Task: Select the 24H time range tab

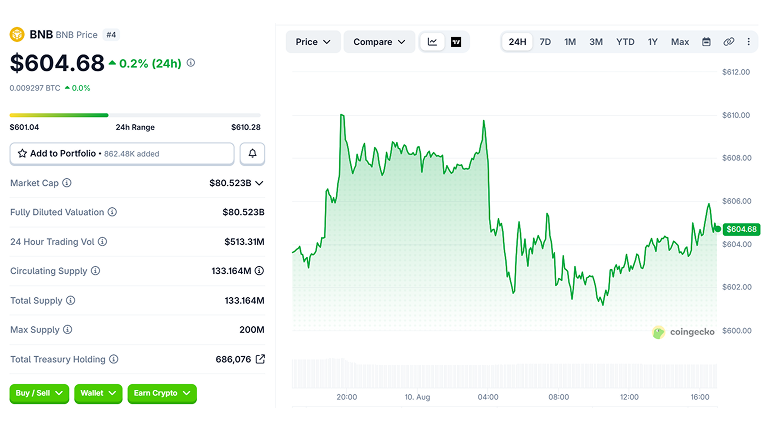Action: coord(517,42)
